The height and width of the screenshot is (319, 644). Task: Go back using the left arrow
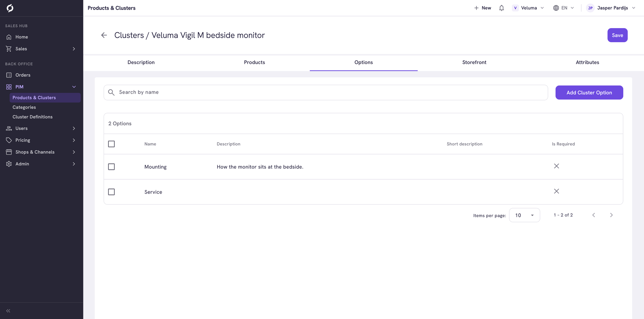104,35
